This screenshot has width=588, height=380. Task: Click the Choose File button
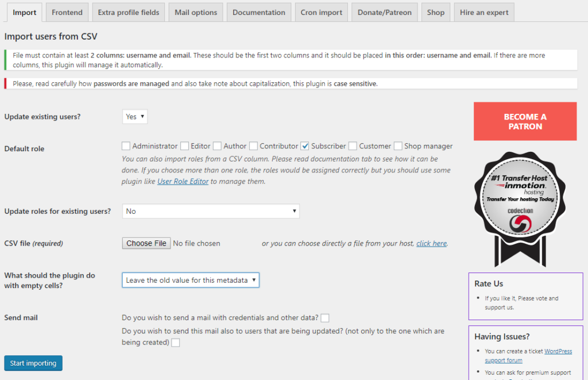tap(146, 243)
